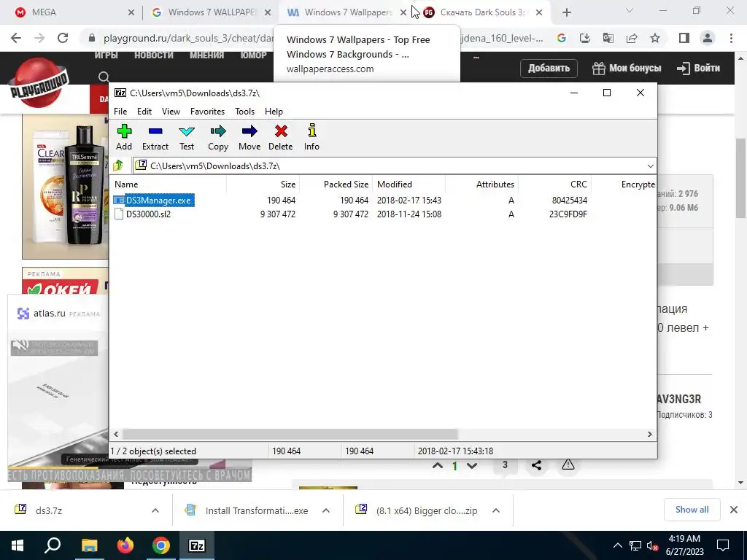This screenshot has height=560, width=747.
Task: Open the Favorites menu in 7-Zip
Action: click(207, 112)
